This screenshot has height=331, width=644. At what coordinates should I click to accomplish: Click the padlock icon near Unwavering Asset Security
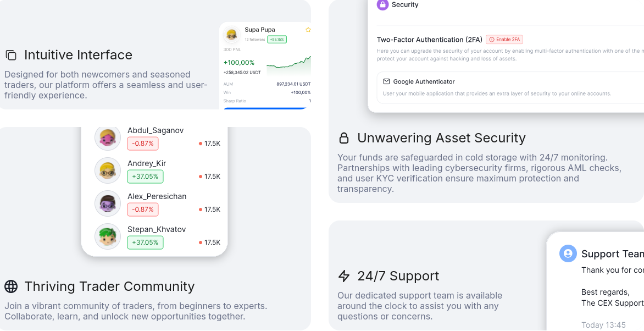pyautogui.click(x=344, y=138)
